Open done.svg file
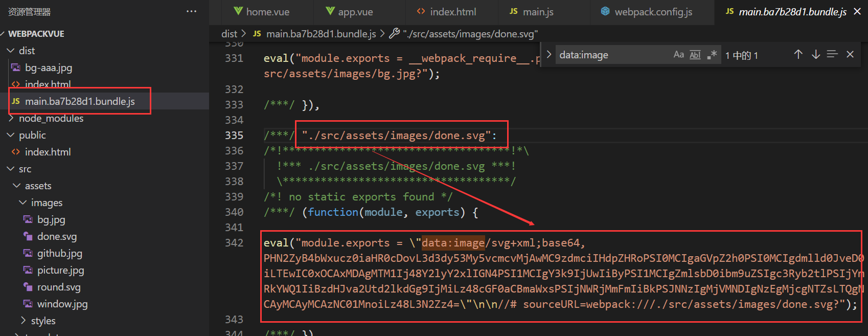868x336 pixels. (57, 236)
